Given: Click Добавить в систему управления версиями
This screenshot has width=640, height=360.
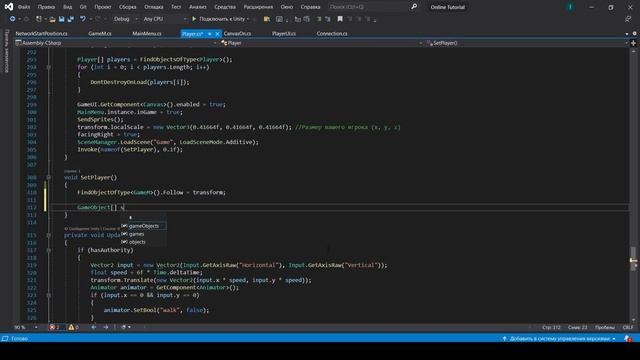Looking at the screenshot, I should 559,339.
